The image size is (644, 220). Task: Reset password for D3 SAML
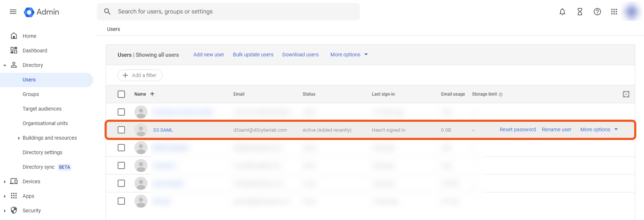[x=518, y=129]
